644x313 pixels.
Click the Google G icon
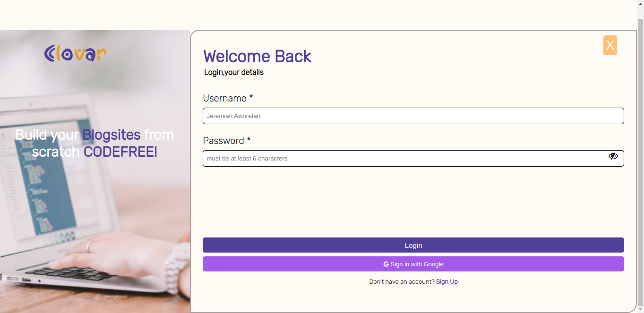pos(386,264)
